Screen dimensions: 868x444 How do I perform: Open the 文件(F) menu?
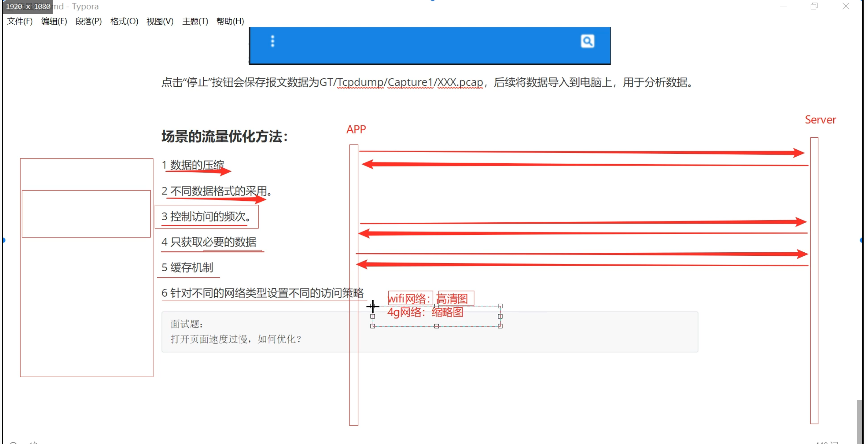click(x=20, y=21)
